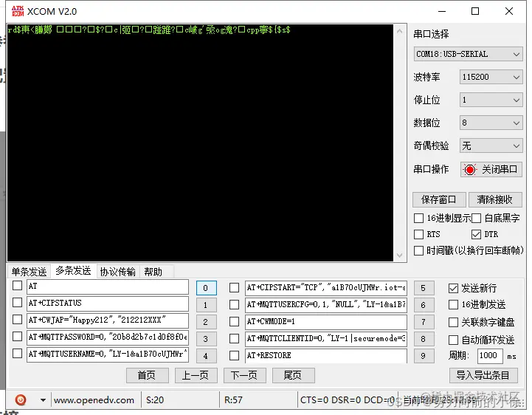The image size is (532, 415).
Task: Check the box beside AT+CIPSTART command
Action: [234, 288]
